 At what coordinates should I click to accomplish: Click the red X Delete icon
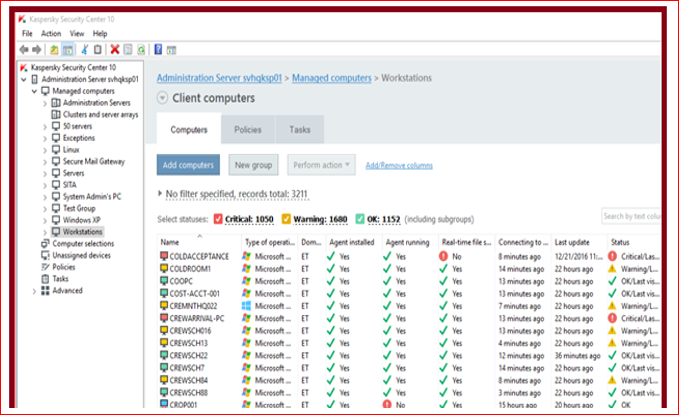coord(115,49)
